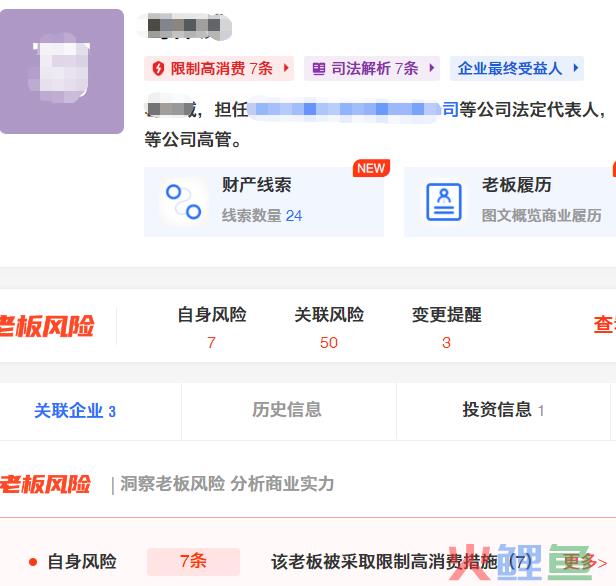Expand the arrow beside 企业最终受益人
The width and height of the screenshot is (616, 586).
click(576, 68)
